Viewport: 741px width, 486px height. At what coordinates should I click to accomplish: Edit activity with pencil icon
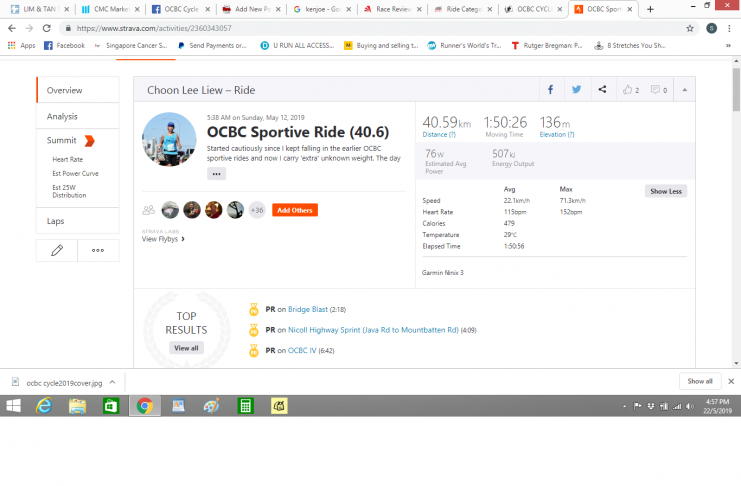coord(57,250)
